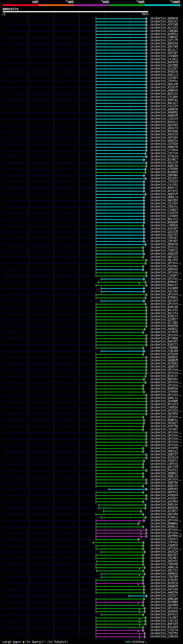Select the UniRef100_C7YM04 entry
The height and width of the screenshot is (644, 183).
coord(164,150)
